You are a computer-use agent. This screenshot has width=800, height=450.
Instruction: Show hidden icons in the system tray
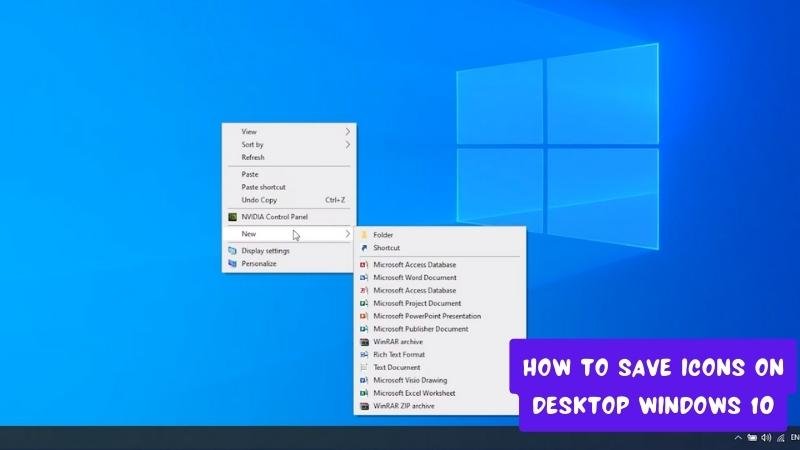[738, 438]
